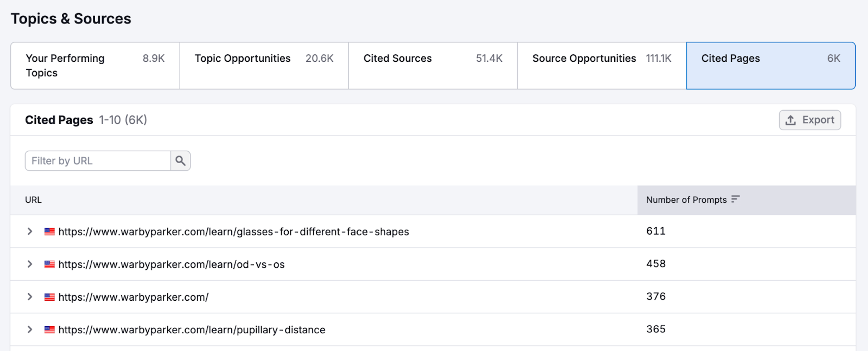Select the 458 prompts value
The image size is (868, 351).
(656, 264)
